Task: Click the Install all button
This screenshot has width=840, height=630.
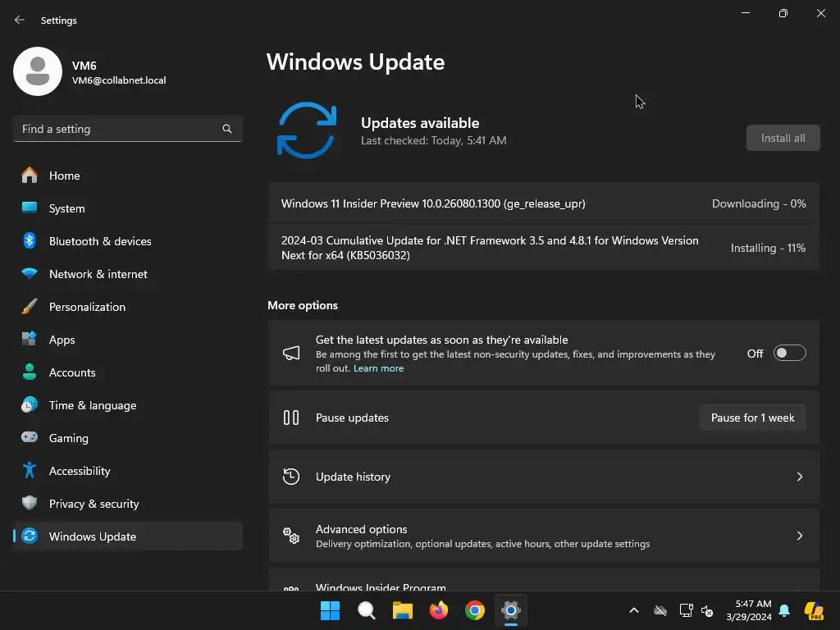Action: pos(783,138)
